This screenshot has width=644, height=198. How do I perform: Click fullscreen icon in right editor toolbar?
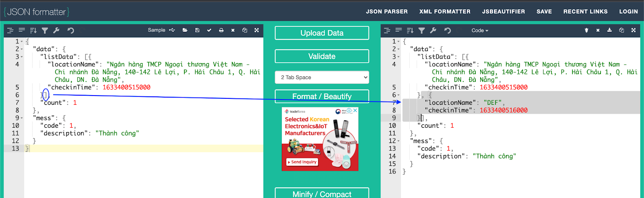tap(633, 31)
